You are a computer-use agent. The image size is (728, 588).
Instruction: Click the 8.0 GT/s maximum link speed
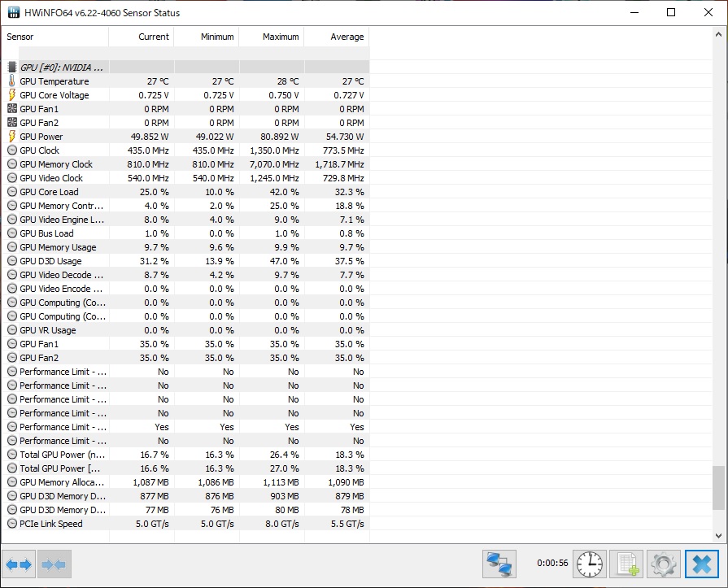pyautogui.click(x=282, y=524)
